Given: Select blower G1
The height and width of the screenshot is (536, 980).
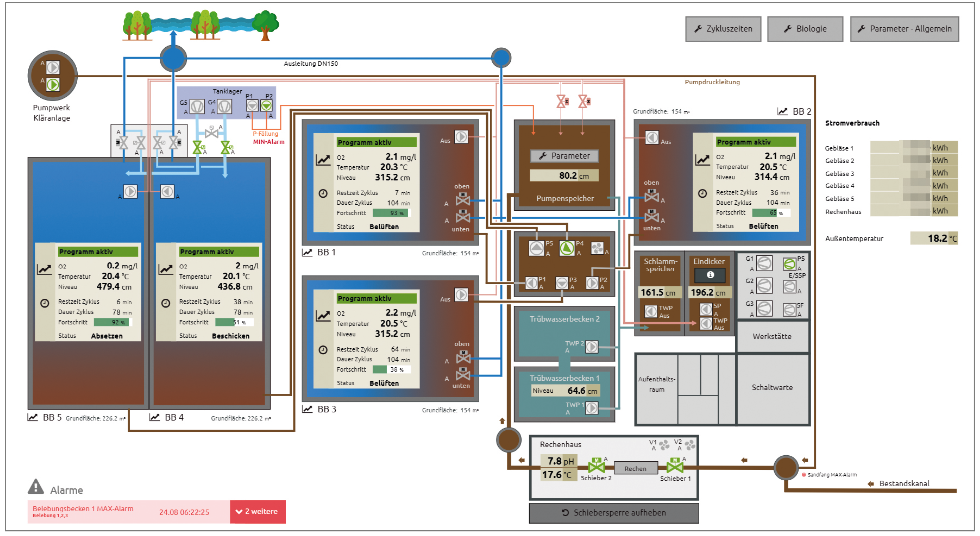Looking at the screenshot, I should point(764,263).
